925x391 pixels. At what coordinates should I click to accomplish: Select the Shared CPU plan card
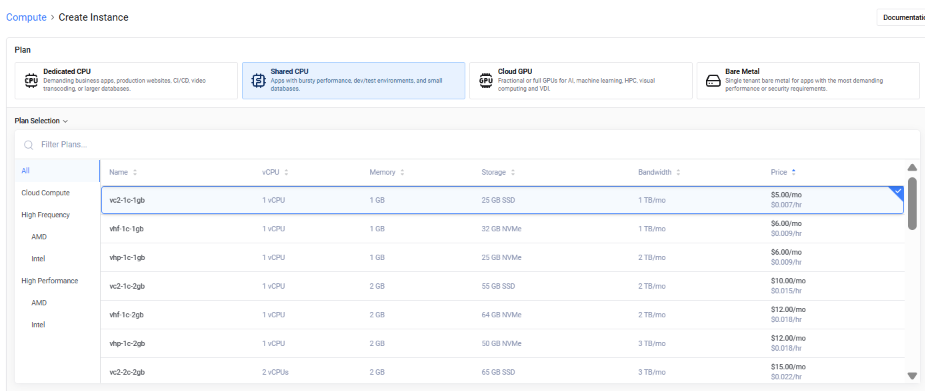point(353,81)
